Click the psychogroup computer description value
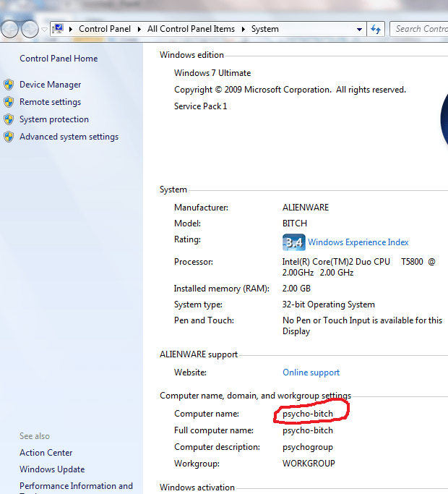The height and width of the screenshot is (494, 448). 308,448
